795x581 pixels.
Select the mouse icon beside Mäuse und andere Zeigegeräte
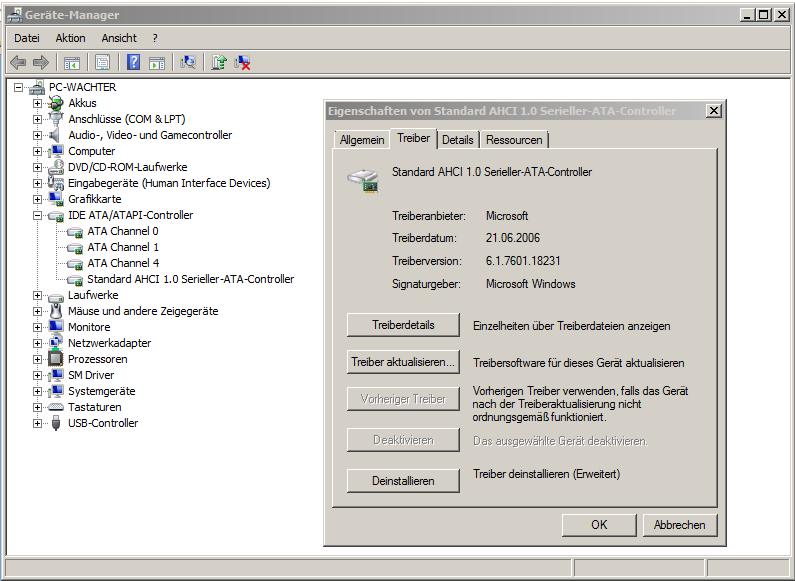pyautogui.click(x=56, y=311)
